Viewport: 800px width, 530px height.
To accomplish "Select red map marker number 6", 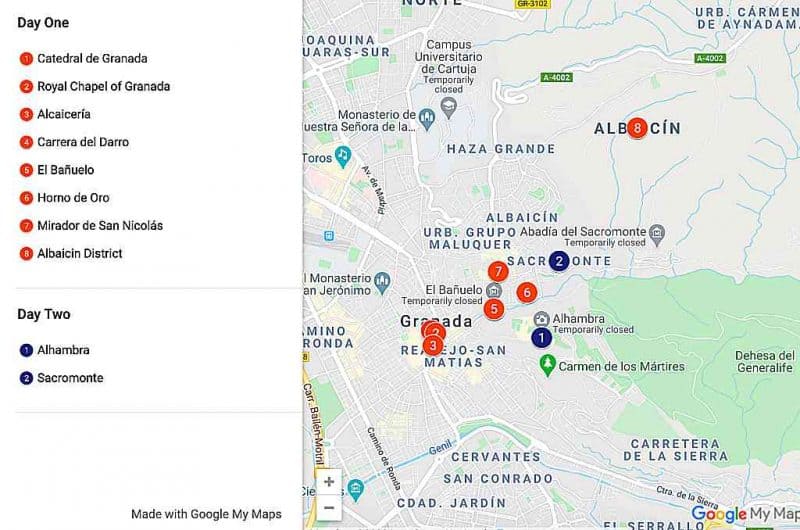I will coord(526,292).
